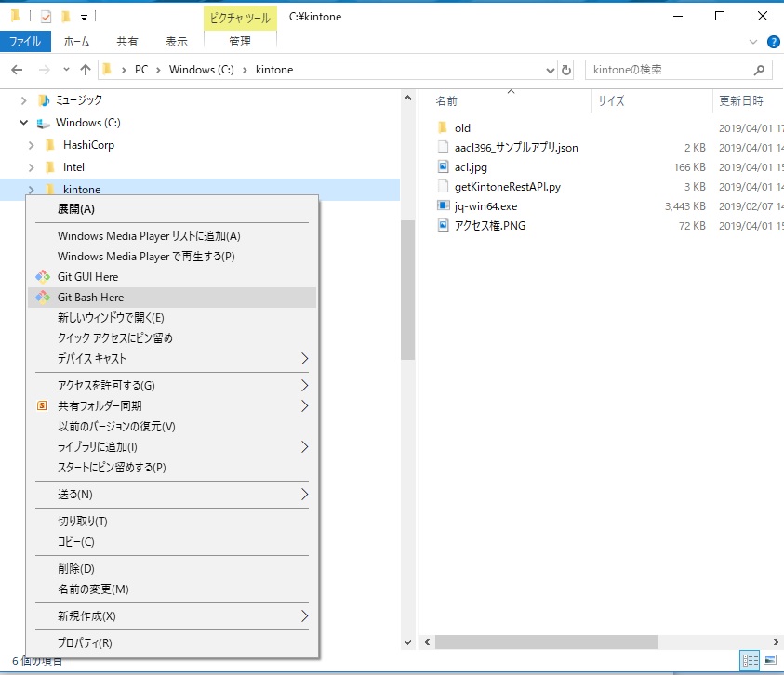This screenshot has width=784, height=675.
Task: Expand the 送る submenu arrow
Action: (307, 495)
